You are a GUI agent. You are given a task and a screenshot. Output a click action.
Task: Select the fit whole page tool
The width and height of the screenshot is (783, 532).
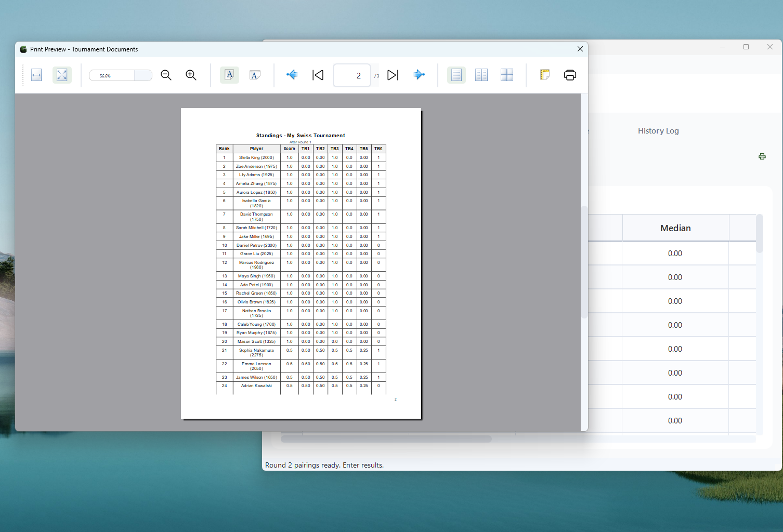click(x=62, y=75)
